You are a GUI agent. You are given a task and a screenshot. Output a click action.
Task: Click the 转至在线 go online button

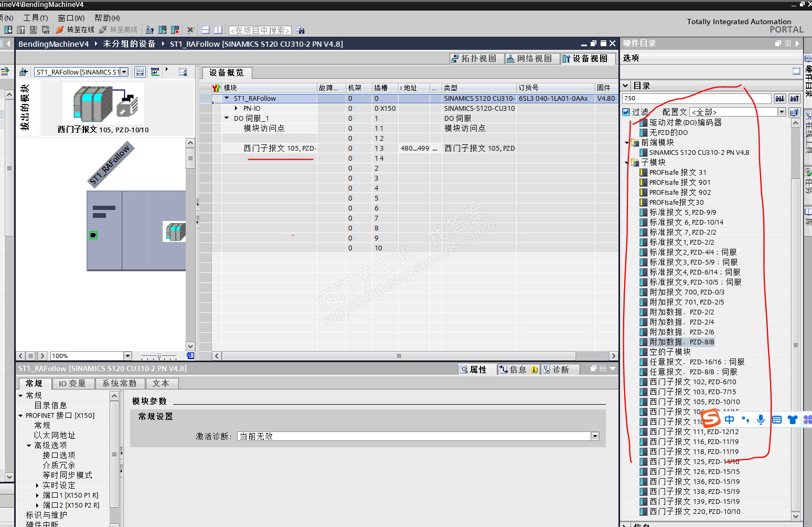point(76,30)
